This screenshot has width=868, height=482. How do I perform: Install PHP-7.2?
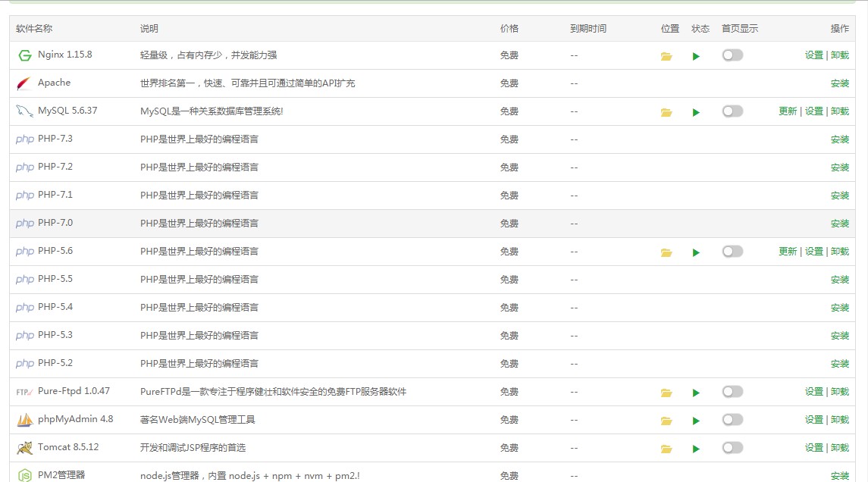[840, 167]
